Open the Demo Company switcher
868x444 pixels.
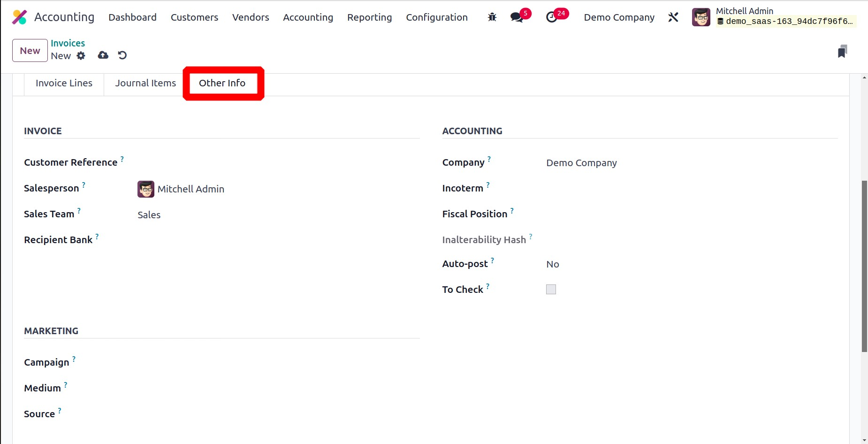[619, 17]
